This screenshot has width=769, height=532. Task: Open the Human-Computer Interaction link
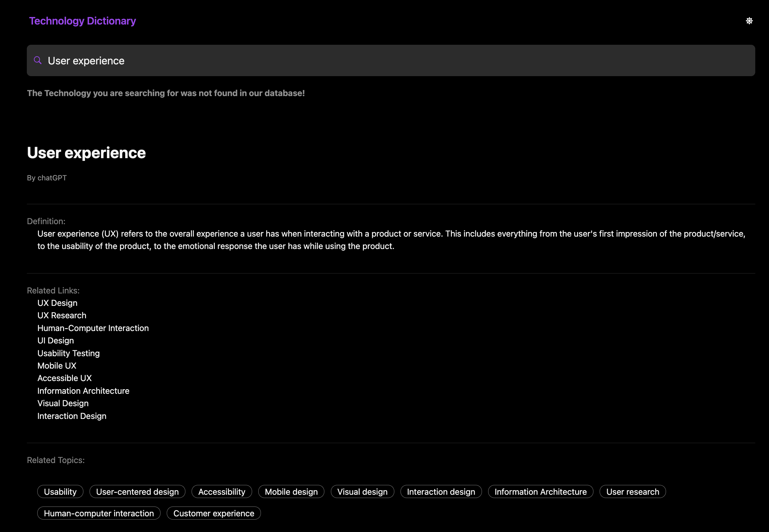93,328
